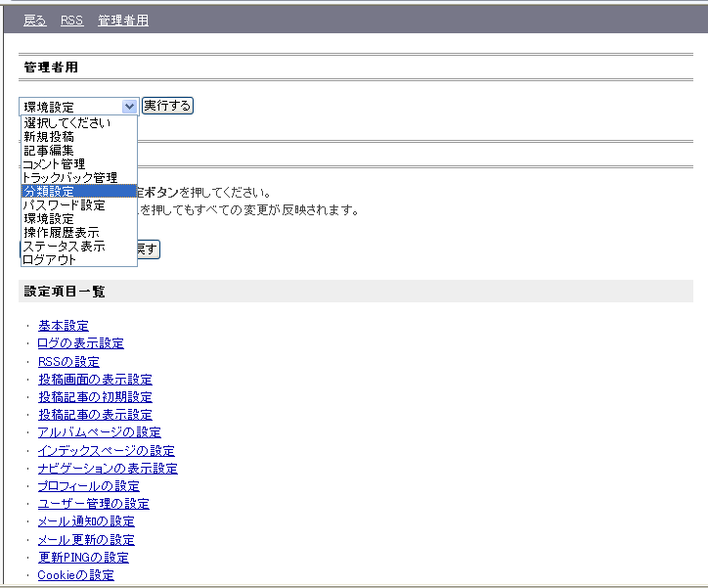Choose 記事編集 in the dropdown list
This screenshot has height=588, width=708.
[x=49, y=151]
